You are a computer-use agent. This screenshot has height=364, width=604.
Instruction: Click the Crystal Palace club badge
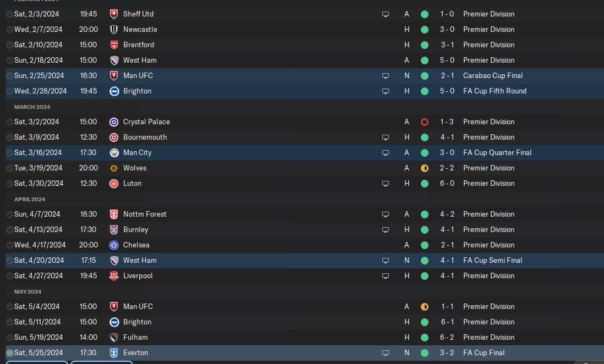[x=114, y=122]
